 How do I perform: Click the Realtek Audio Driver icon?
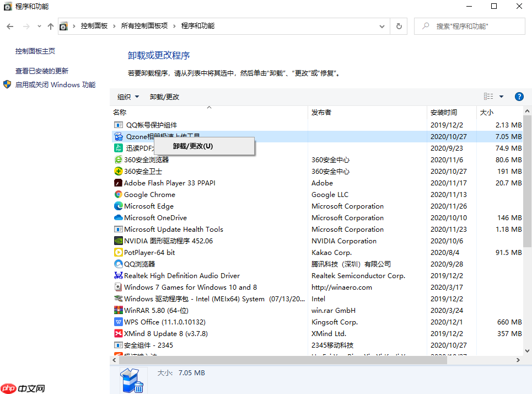[x=118, y=275]
